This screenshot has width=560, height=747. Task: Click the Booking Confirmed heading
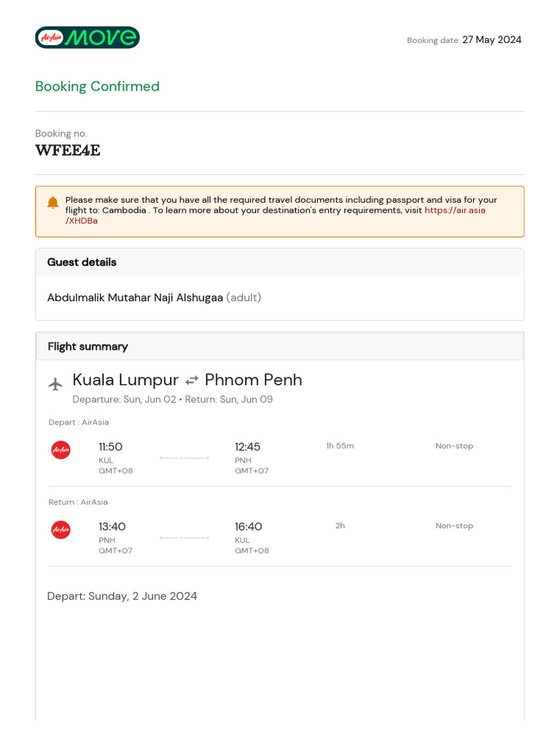97,86
